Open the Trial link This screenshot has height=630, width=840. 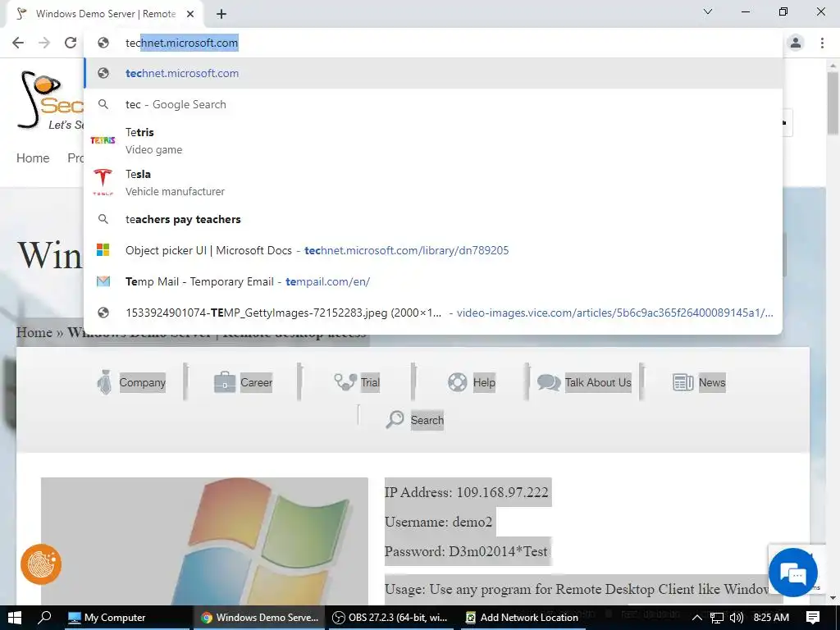pos(370,382)
